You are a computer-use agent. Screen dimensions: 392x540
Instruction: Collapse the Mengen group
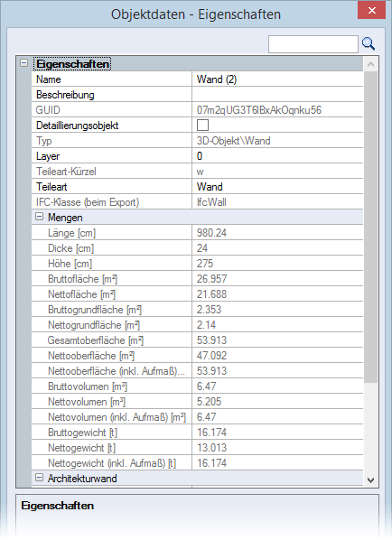pyautogui.click(x=40, y=217)
